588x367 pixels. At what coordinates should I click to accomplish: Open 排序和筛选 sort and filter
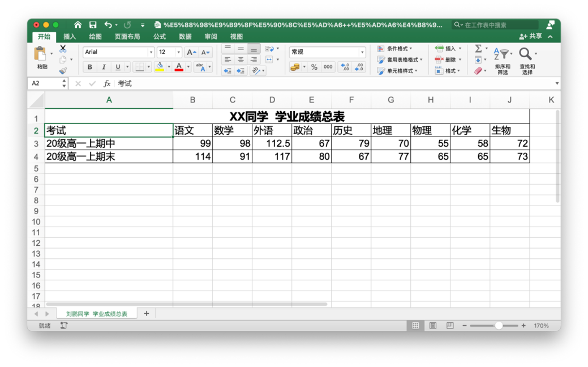503,61
